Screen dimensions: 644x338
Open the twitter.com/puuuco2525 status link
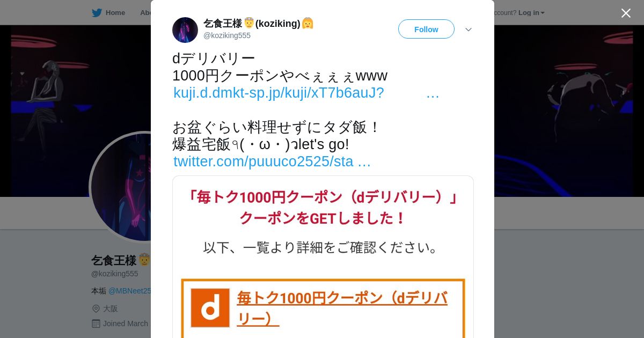[x=272, y=161]
